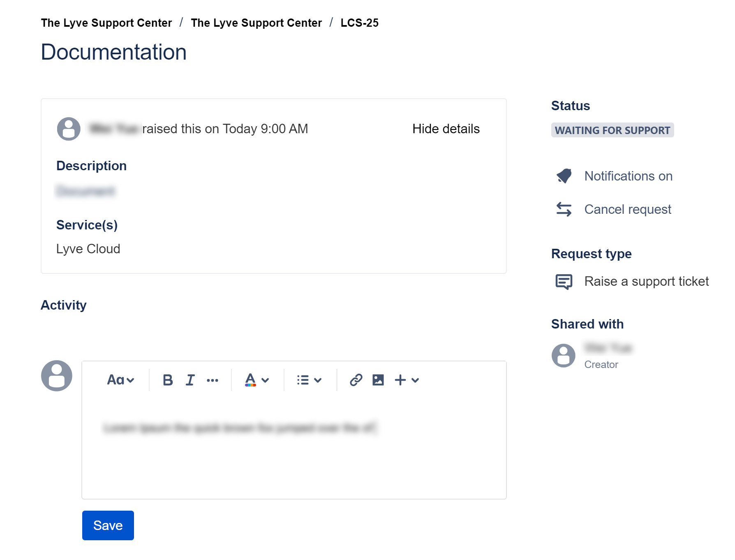This screenshot has height=560, width=735.
Task: Toggle italic text formatting
Action: (190, 380)
